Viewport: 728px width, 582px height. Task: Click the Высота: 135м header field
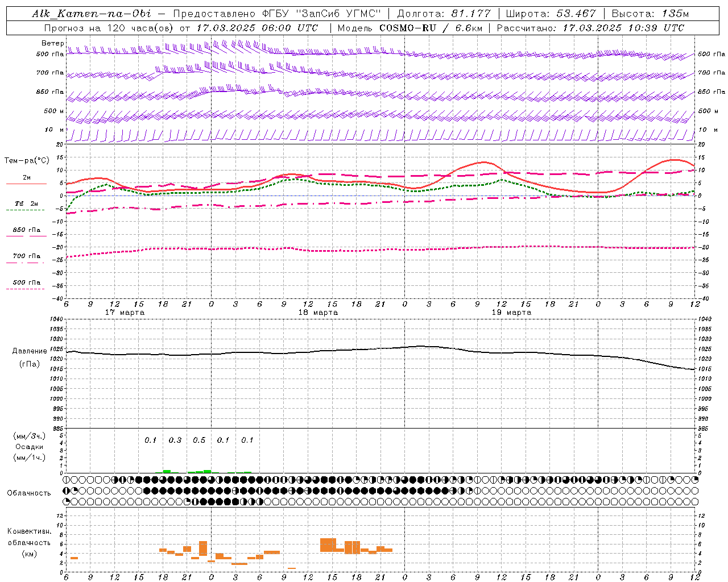(x=650, y=14)
